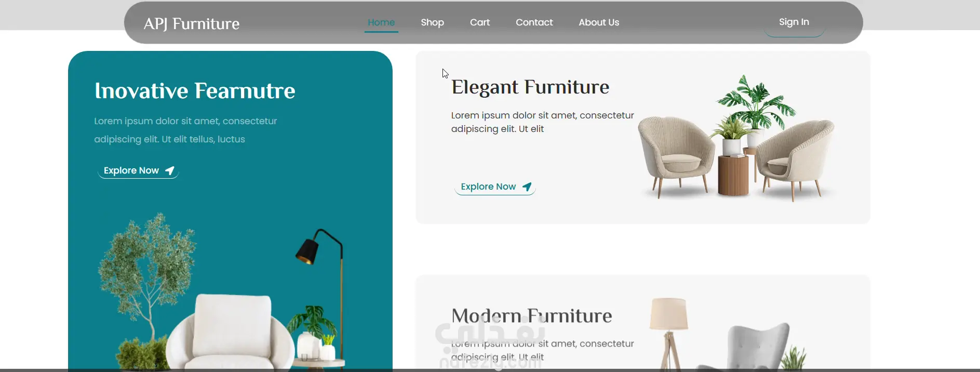Select the Modern Furniture heading
Viewport: 980px width, 372px height.
click(532, 316)
